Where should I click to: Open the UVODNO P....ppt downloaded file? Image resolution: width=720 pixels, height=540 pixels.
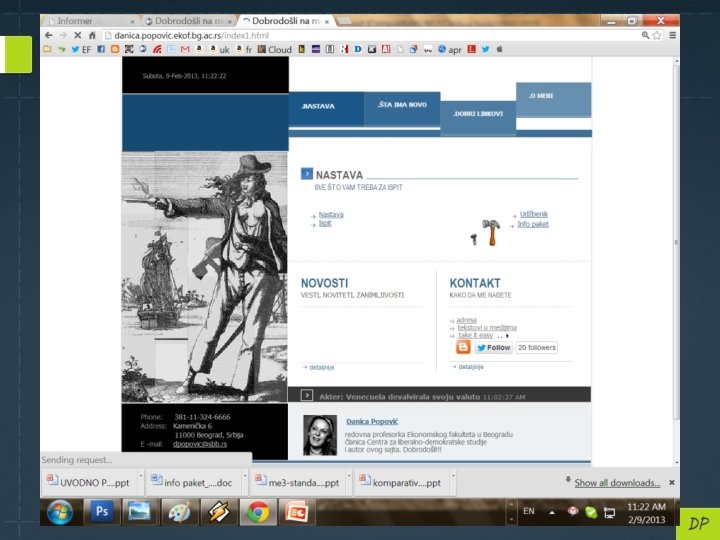[x=90, y=482]
